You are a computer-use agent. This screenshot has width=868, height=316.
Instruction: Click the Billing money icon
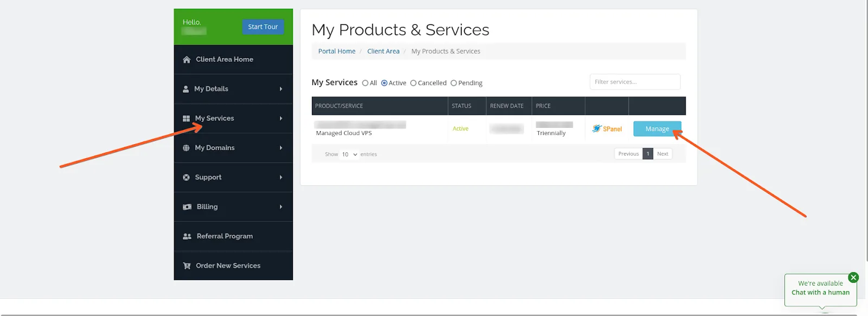pos(187,207)
